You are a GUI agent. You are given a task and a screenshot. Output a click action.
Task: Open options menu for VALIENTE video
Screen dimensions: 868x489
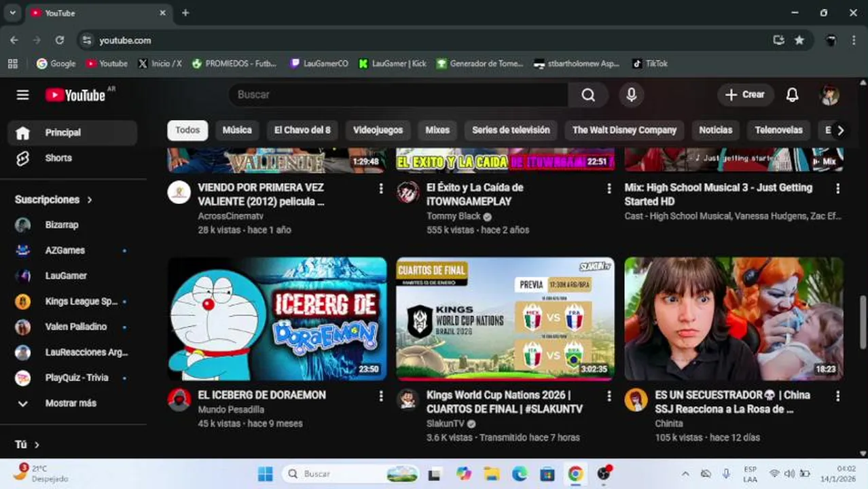point(381,189)
